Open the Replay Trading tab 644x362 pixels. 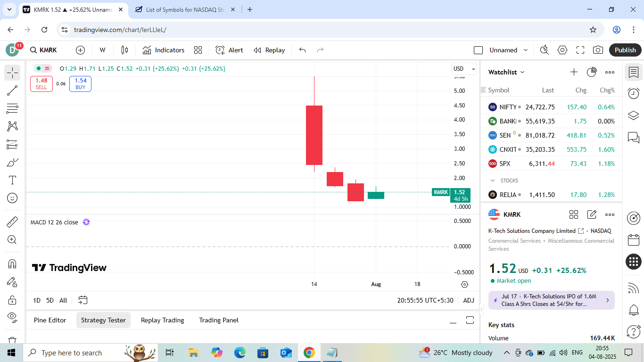162,320
